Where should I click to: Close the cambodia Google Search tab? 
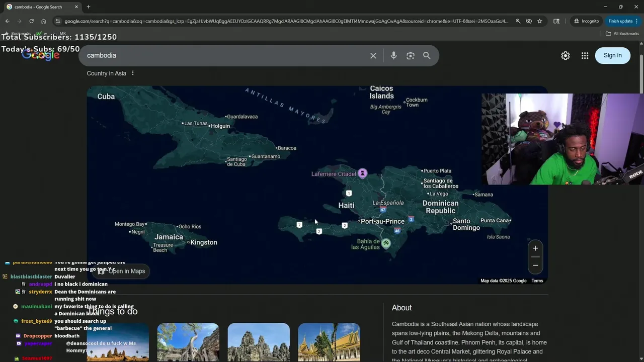(76, 7)
